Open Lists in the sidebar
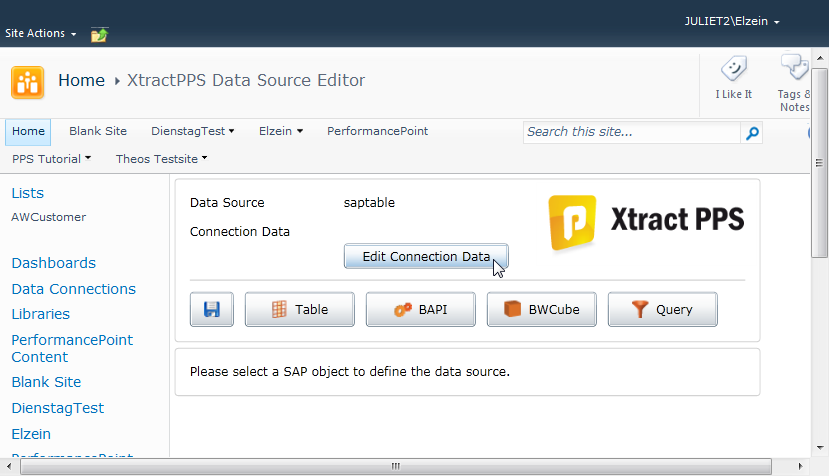The width and height of the screenshot is (829, 476). pos(27,193)
